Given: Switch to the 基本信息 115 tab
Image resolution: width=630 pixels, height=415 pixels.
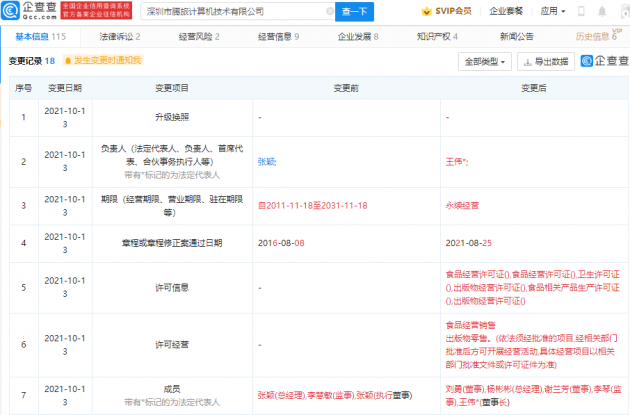Looking at the screenshot, I should tap(41, 37).
